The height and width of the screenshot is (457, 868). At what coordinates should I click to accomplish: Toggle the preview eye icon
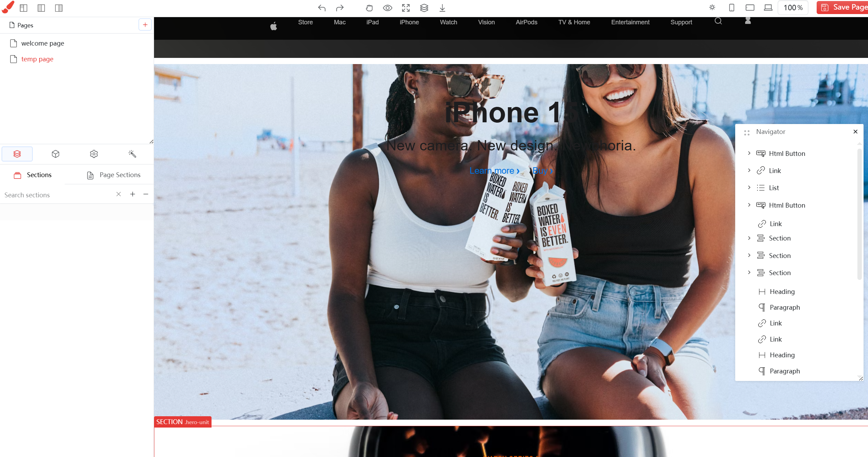(387, 8)
